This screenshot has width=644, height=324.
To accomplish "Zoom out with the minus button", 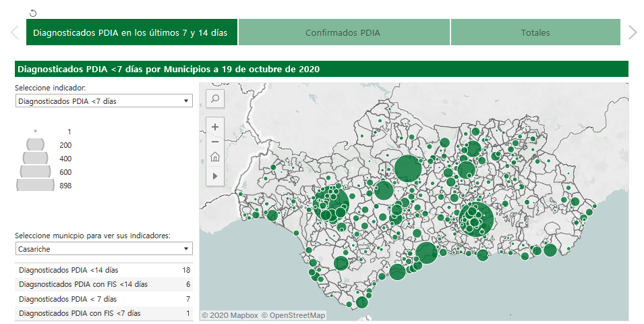I will coord(215,142).
